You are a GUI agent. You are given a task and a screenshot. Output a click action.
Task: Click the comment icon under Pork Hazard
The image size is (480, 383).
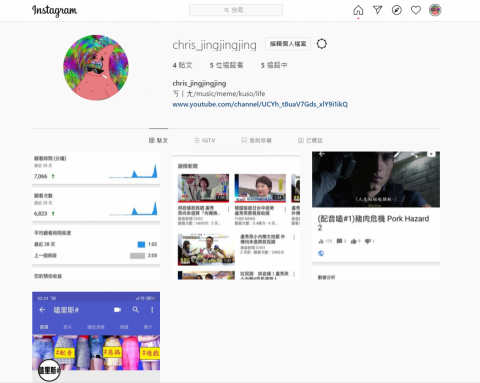tap(339, 241)
